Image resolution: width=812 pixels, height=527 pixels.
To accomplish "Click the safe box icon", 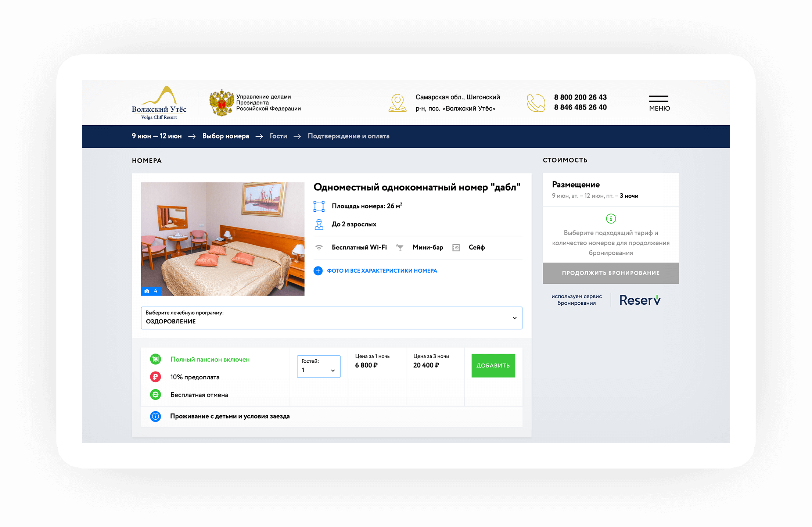I will point(456,248).
